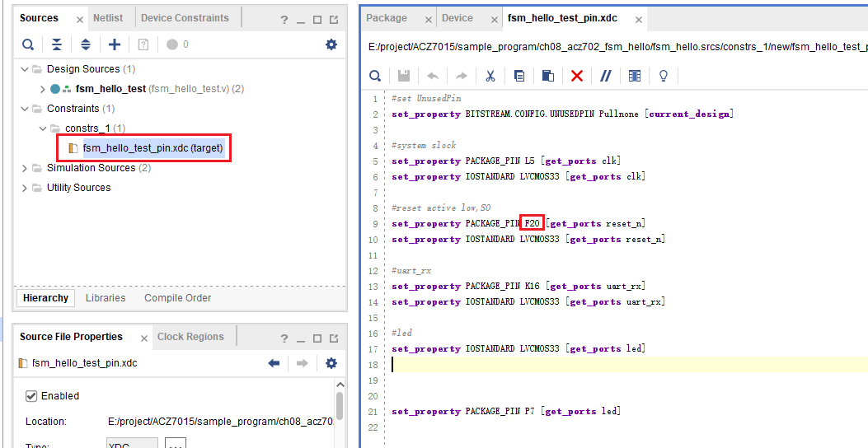Expand the fsm_hello_test module node
The width and height of the screenshot is (868, 448).
point(43,89)
